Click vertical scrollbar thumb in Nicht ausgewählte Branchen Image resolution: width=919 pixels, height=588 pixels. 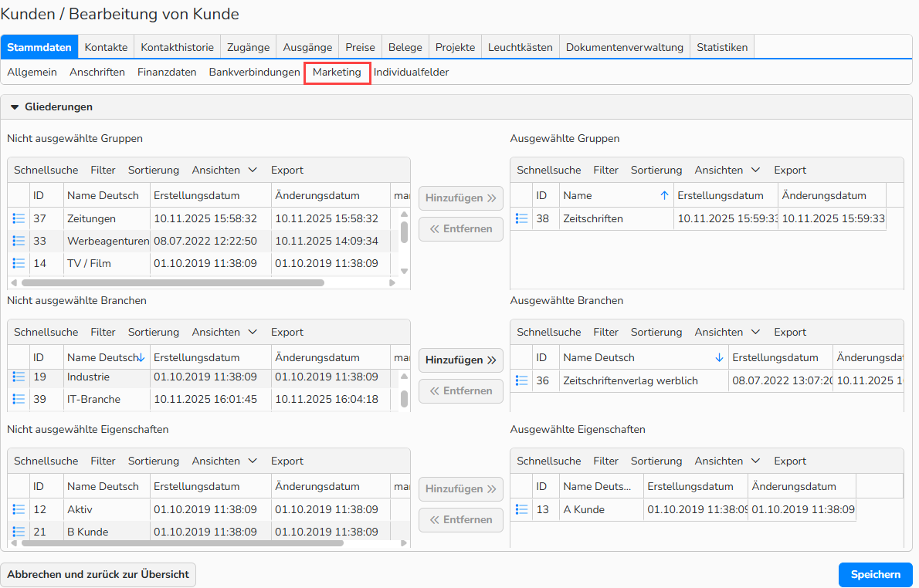pyautogui.click(x=405, y=398)
